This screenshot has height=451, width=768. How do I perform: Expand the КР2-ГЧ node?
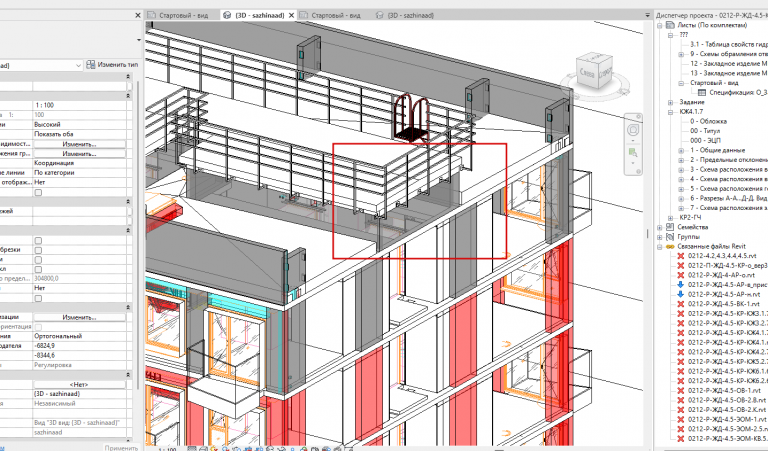tap(670, 218)
